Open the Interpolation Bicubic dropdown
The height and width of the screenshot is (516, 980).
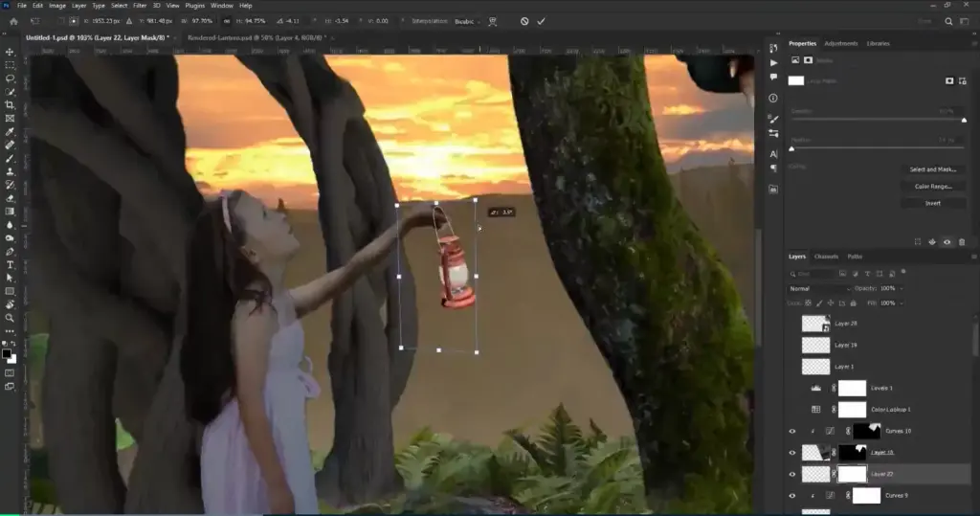pyautogui.click(x=467, y=21)
